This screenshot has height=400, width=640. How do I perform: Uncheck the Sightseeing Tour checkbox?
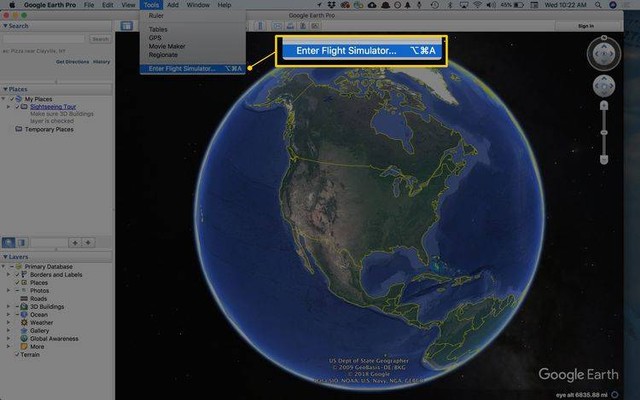click(x=17, y=107)
